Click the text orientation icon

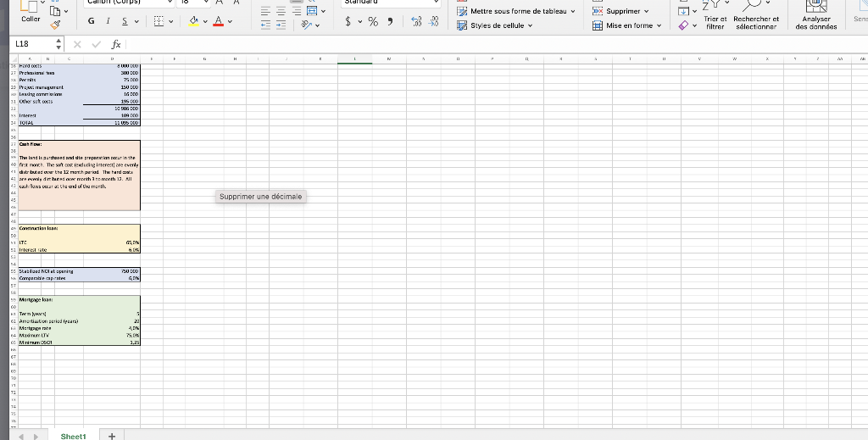coord(307,25)
